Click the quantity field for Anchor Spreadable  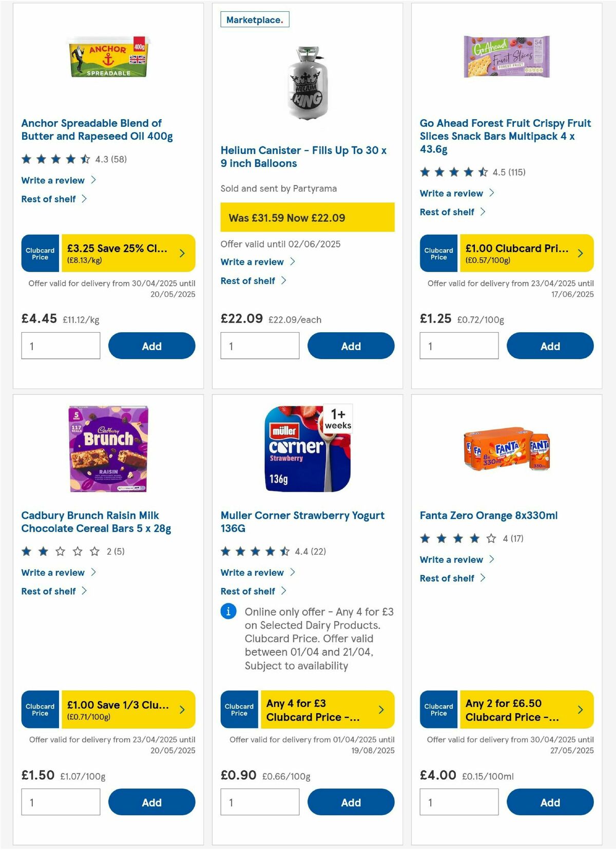[x=61, y=345]
